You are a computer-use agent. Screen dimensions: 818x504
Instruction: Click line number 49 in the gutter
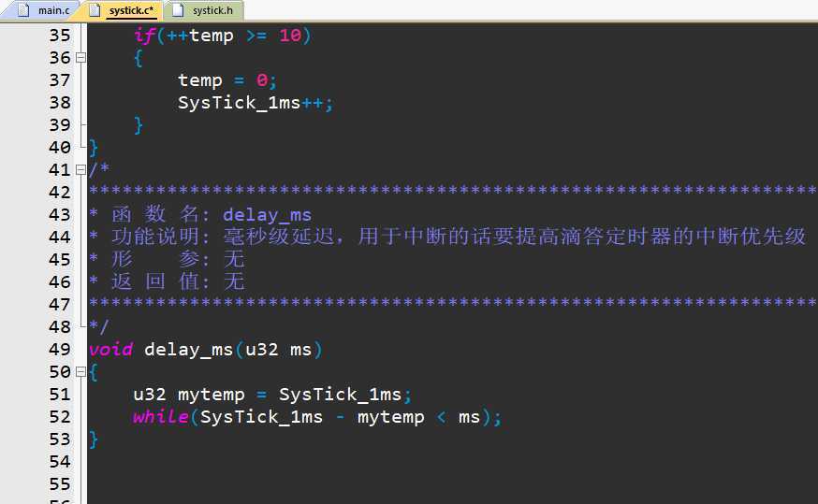(x=60, y=349)
